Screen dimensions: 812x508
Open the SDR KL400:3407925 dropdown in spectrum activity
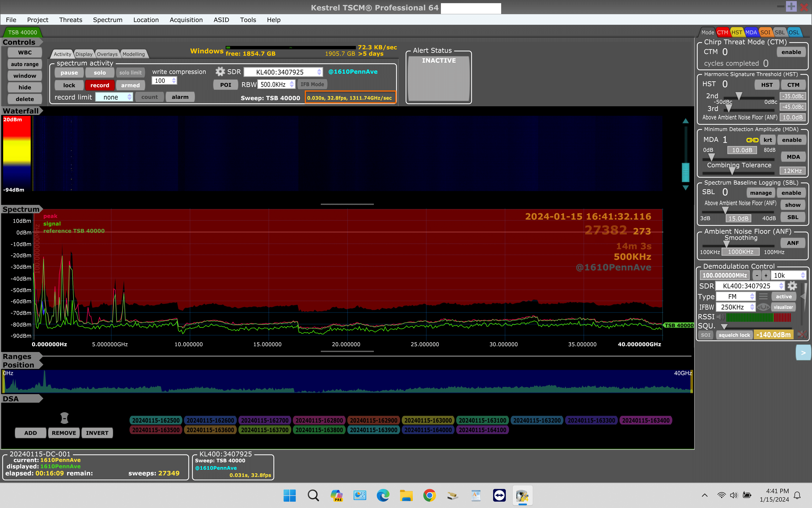tap(284, 72)
